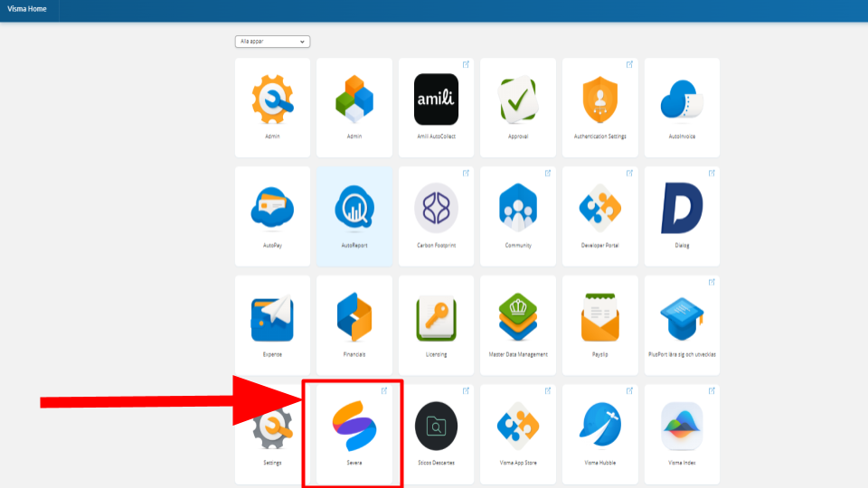
Task: Go to Visma Home in header
Action: pyautogui.click(x=26, y=9)
